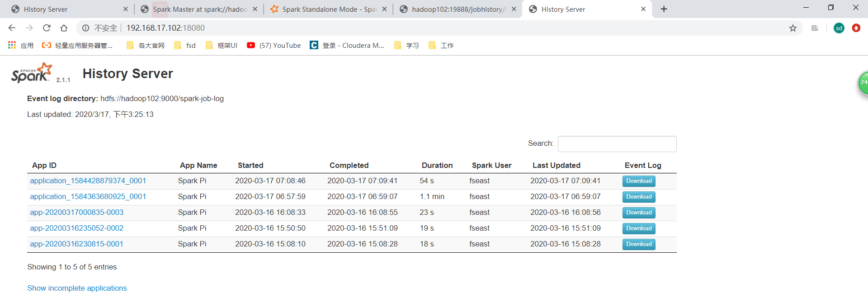Close the hadoop102:19888 jobhistory tab

coord(514,9)
